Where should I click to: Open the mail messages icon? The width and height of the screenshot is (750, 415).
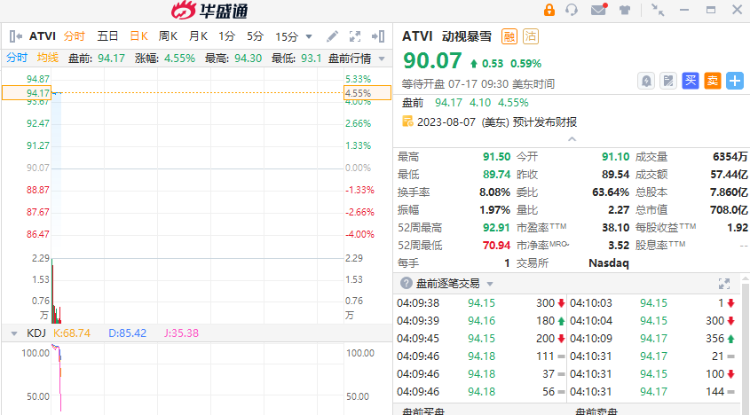point(599,10)
